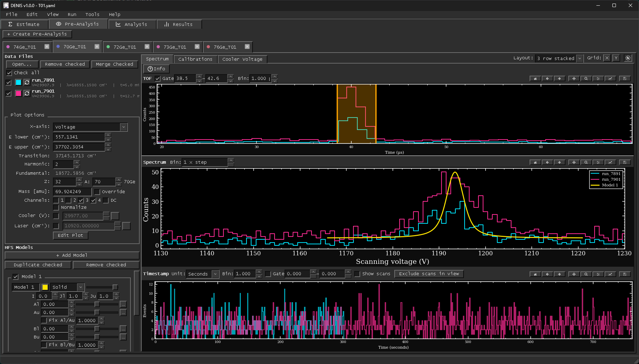Go forward to next view in TOF plot
639x364 pixels.
point(559,78)
